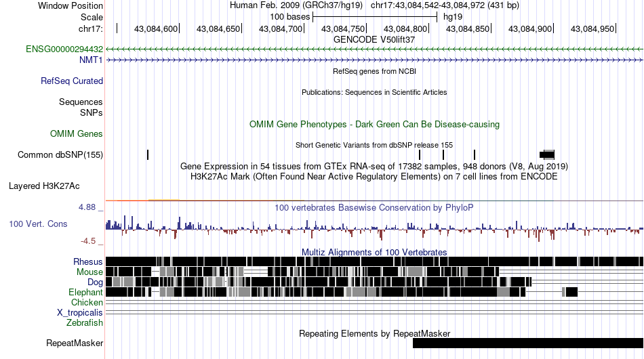This screenshot has width=644, height=359.
Task: Click the leftmost dbSNP variant tick mark
Action: tap(148, 154)
